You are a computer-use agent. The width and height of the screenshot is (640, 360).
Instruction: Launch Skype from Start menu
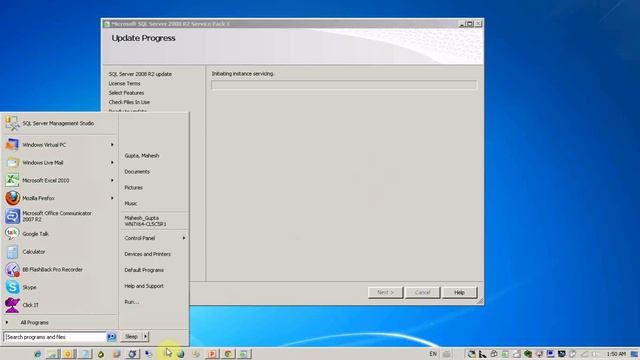tap(59, 287)
